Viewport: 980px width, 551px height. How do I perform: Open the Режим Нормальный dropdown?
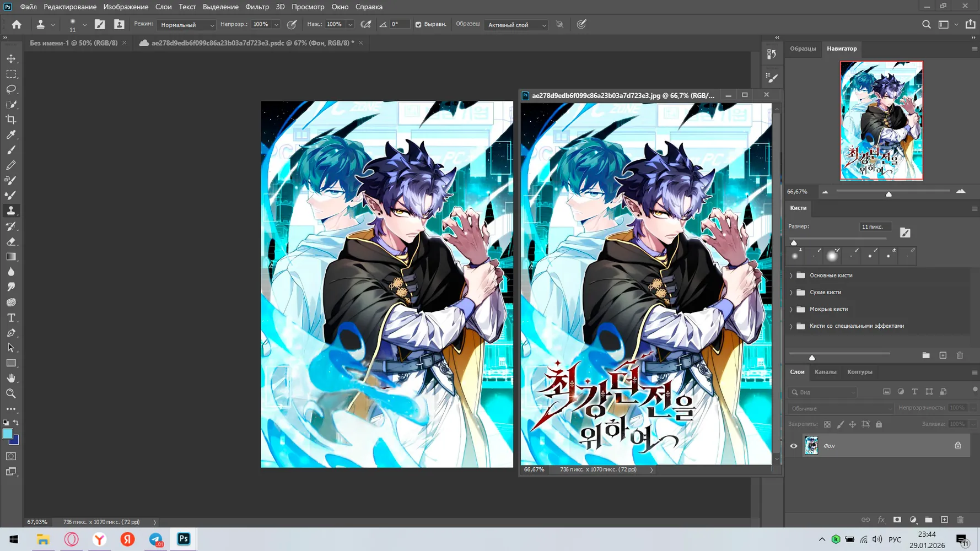(x=186, y=25)
